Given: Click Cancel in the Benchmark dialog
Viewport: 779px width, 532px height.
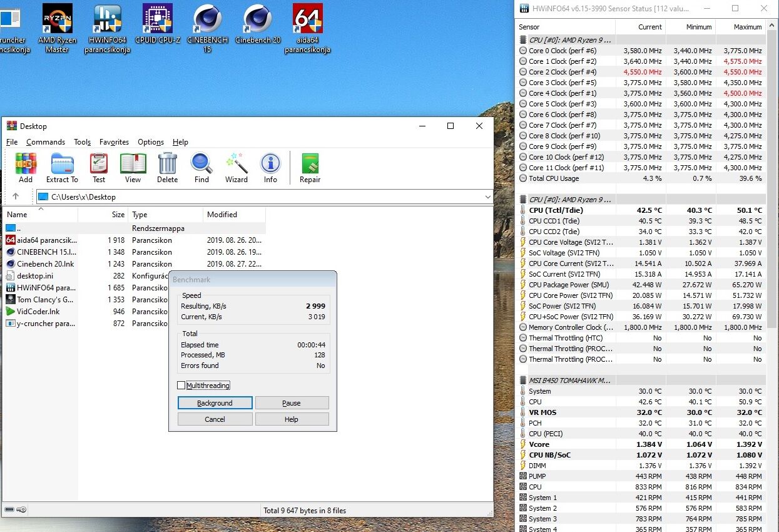Looking at the screenshot, I should tap(215, 419).
